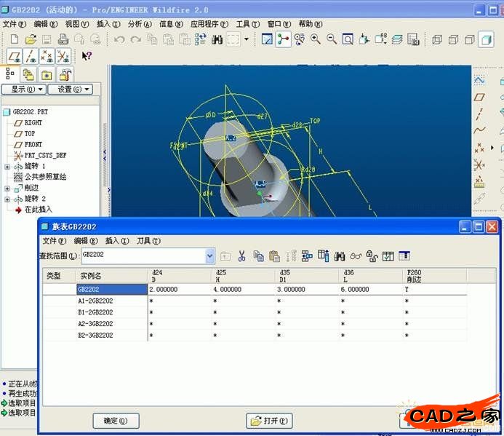This screenshot has width=504, height=436.
Task: Open the 分析 menu in main menu bar
Action: pyautogui.click(x=140, y=24)
